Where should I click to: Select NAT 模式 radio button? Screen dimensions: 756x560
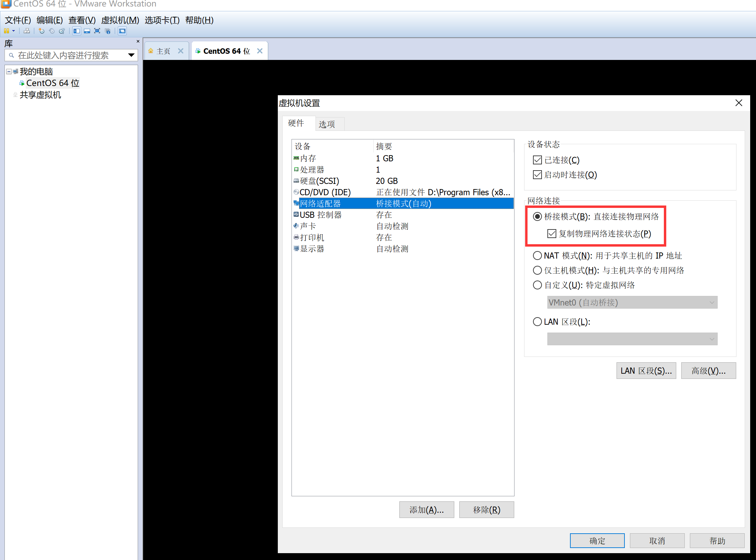click(537, 256)
